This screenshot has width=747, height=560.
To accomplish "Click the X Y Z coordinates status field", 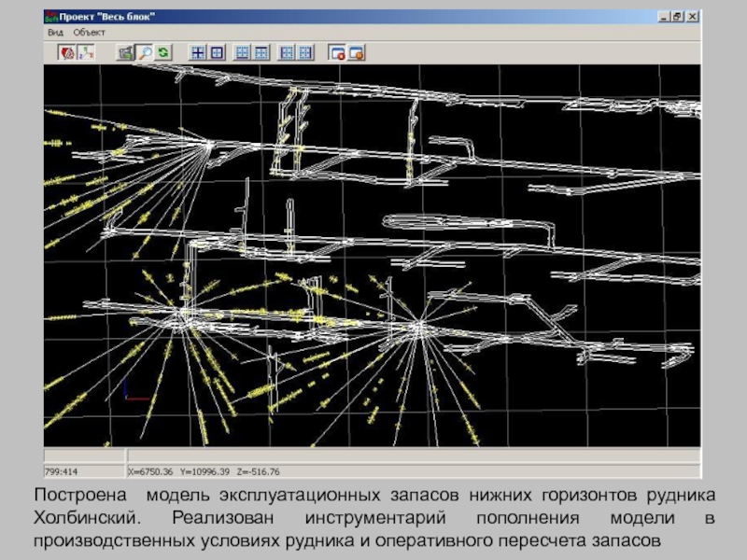I will point(204,470).
